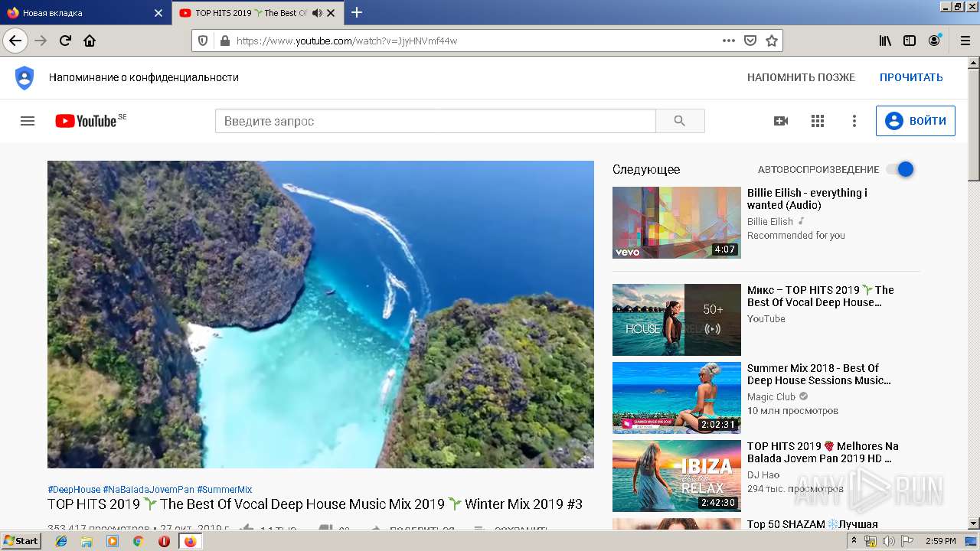Close the TOP HITS 2019 tab

pyautogui.click(x=331, y=13)
